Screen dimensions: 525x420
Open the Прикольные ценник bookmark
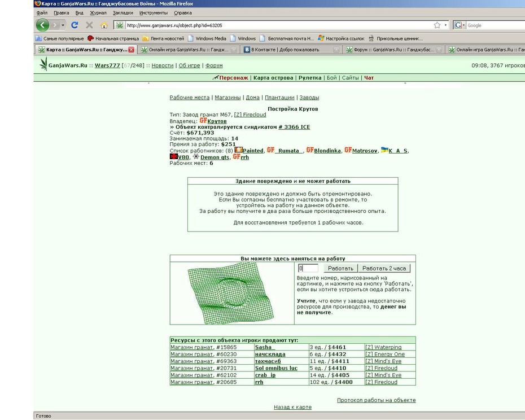(395, 38)
